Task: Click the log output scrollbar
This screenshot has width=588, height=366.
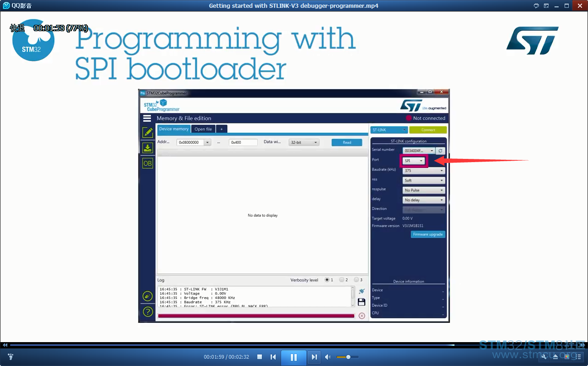Action: tap(353, 296)
